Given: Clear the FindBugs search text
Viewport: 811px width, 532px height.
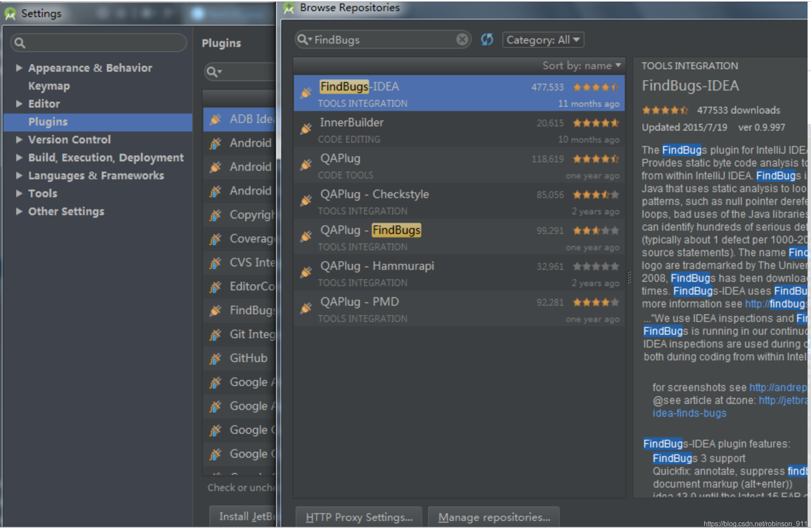Looking at the screenshot, I should coord(462,40).
